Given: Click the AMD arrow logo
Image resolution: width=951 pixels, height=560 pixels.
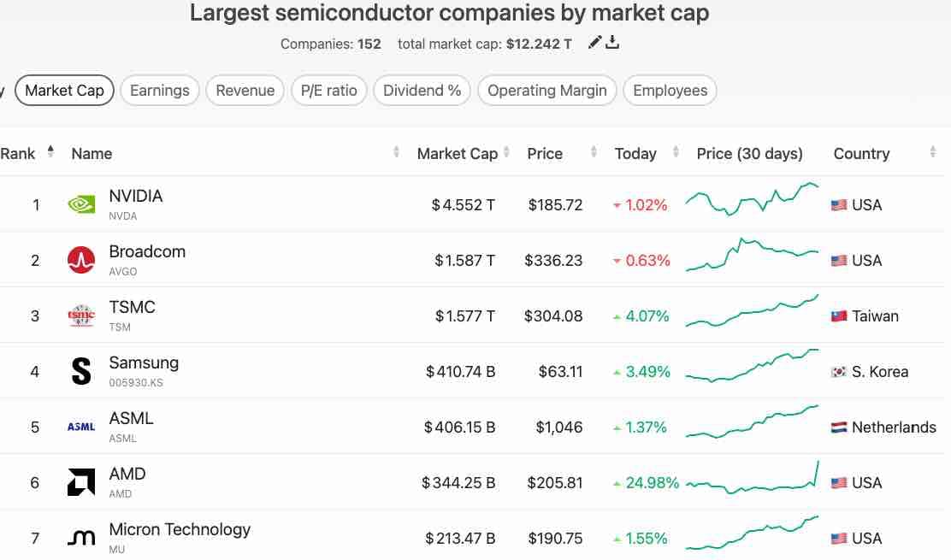Looking at the screenshot, I should click(81, 482).
